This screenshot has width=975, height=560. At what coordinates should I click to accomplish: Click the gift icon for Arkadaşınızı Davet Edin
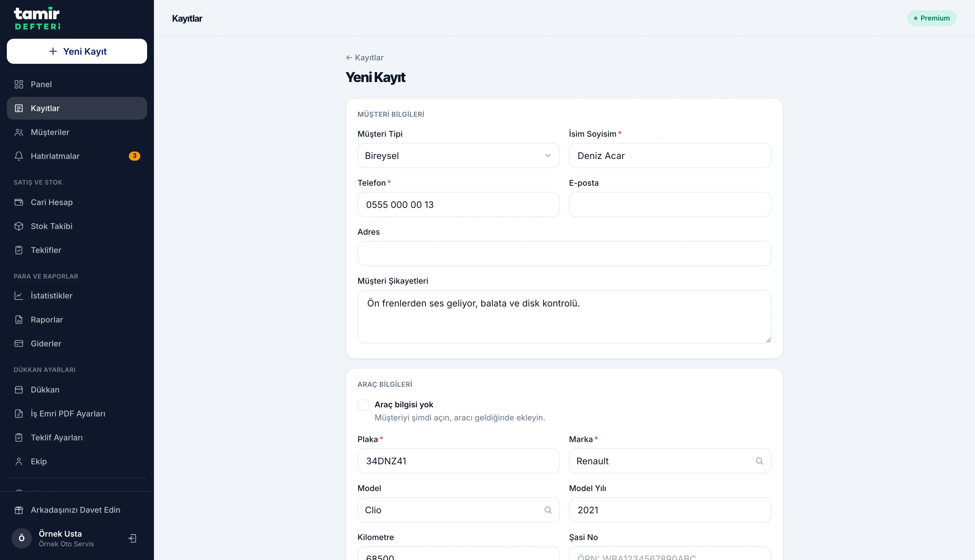(19, 510)
